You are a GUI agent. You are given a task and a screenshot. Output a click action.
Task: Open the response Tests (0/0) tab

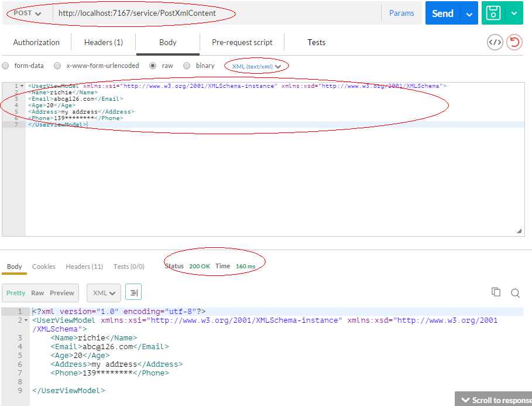(x=129, y=267)
